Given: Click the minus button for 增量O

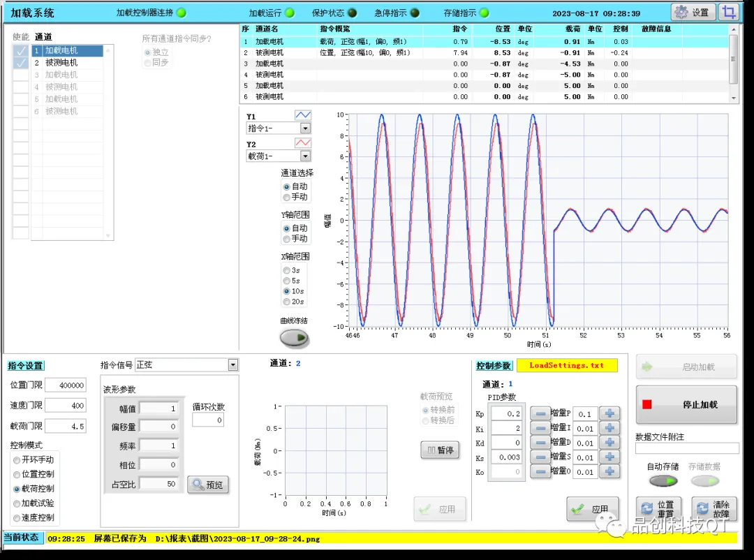Looking at the screenshot, I should pyautogui.click(x=540, y=471).
